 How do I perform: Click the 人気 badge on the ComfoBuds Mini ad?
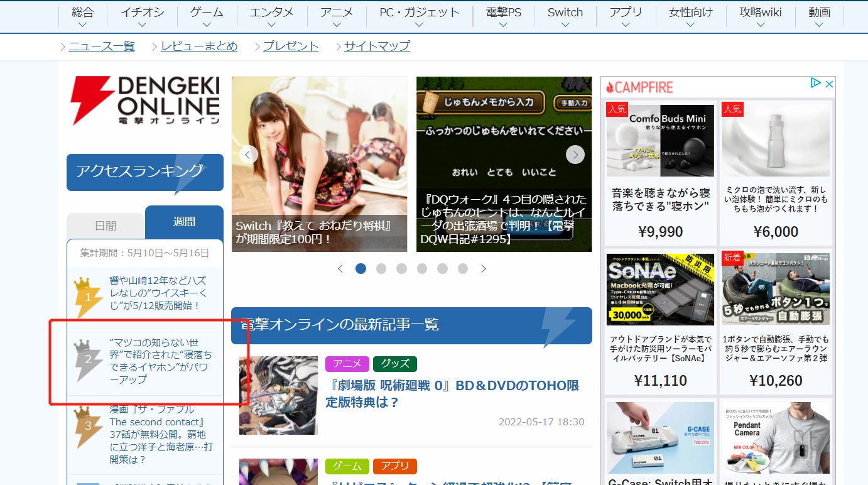click(x=617, y=109)
